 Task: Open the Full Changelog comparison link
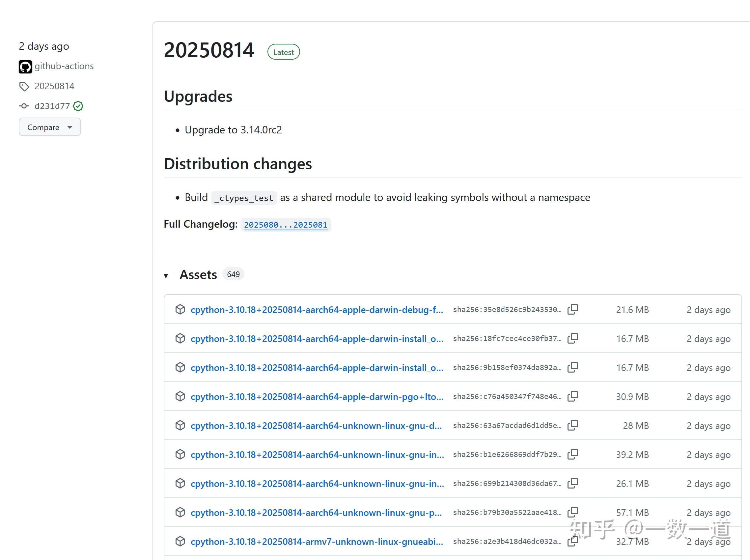(x=285, y=225)
